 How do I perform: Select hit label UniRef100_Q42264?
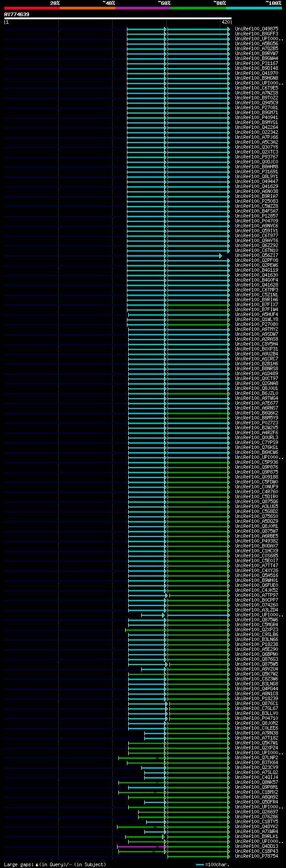click(257, 128)
